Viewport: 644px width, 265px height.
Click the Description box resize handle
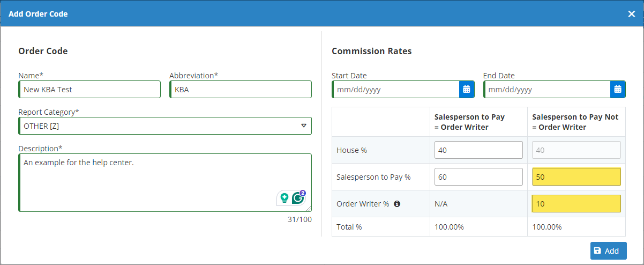(309, 209)
